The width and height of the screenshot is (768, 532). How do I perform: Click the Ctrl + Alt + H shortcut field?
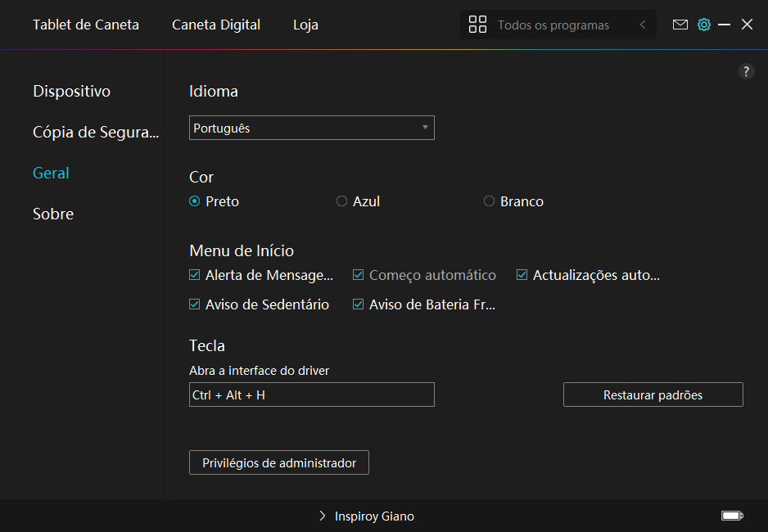coord(311,394)
